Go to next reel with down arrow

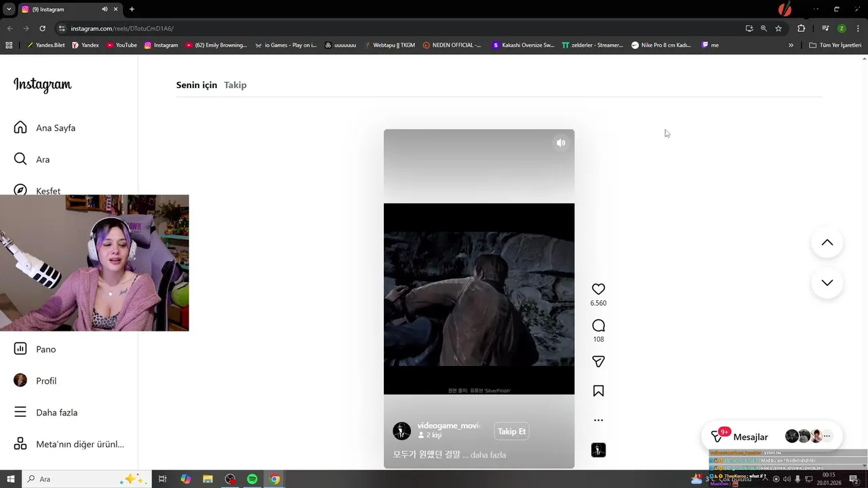pyautogui.click(x=827, y=283)
